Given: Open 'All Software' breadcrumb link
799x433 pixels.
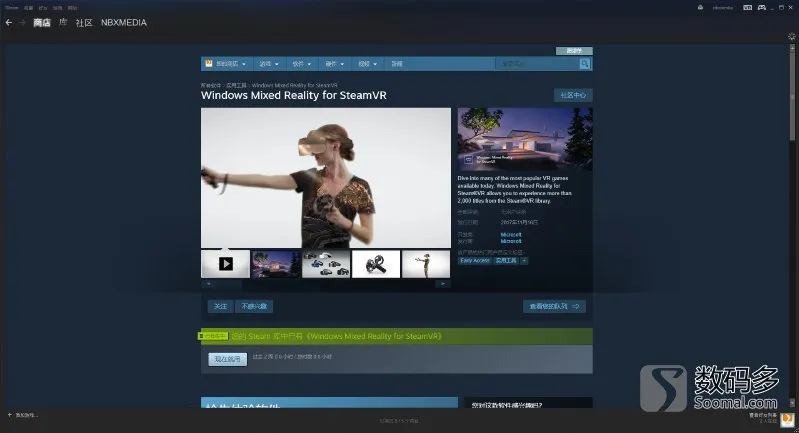Looking at the screenshot, I should pyautogui.click(x=211, y=86).
